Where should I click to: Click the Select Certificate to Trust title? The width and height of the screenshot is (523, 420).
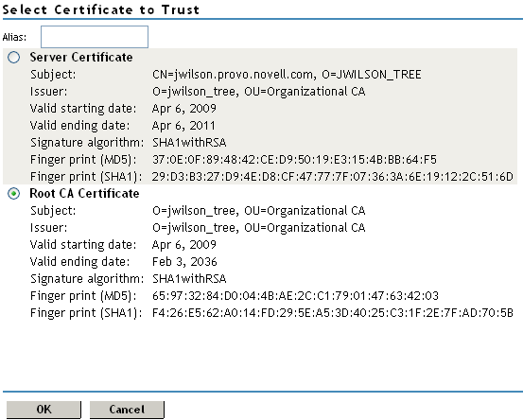click(101, 9)
